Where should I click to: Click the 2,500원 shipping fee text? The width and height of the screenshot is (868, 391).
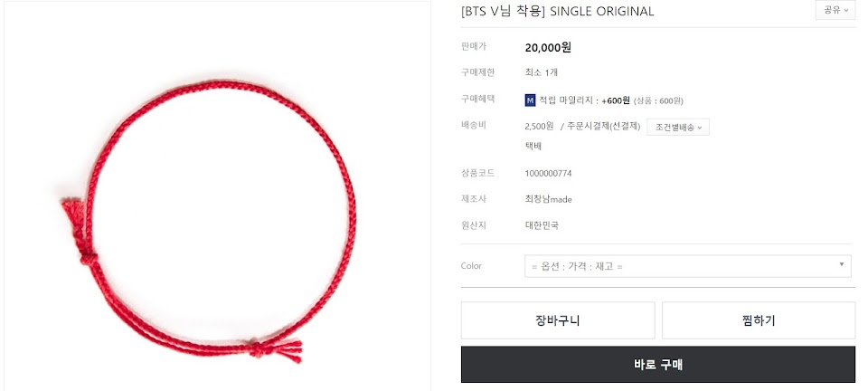click(539, 127)
